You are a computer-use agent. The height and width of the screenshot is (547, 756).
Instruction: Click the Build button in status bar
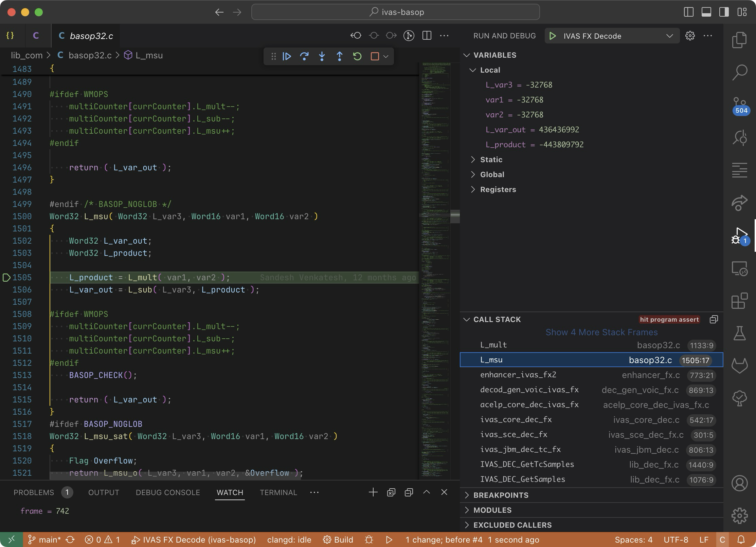[338, 540]
